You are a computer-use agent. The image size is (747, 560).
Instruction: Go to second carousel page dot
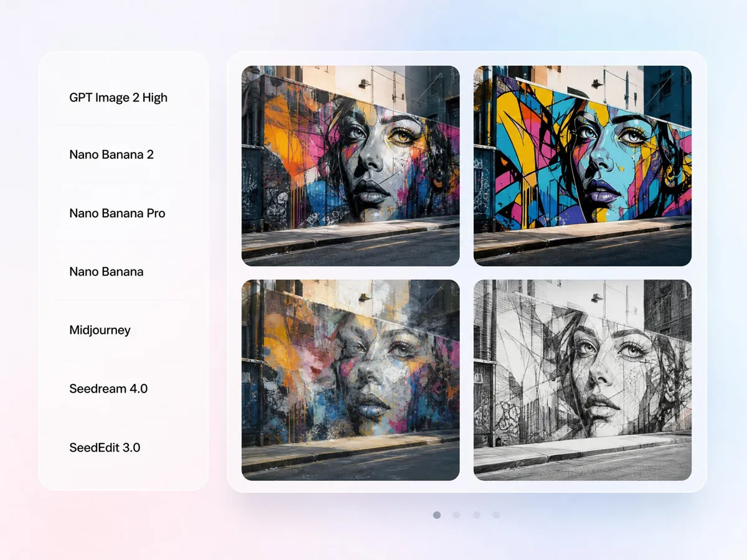click(x=456, y=515)
